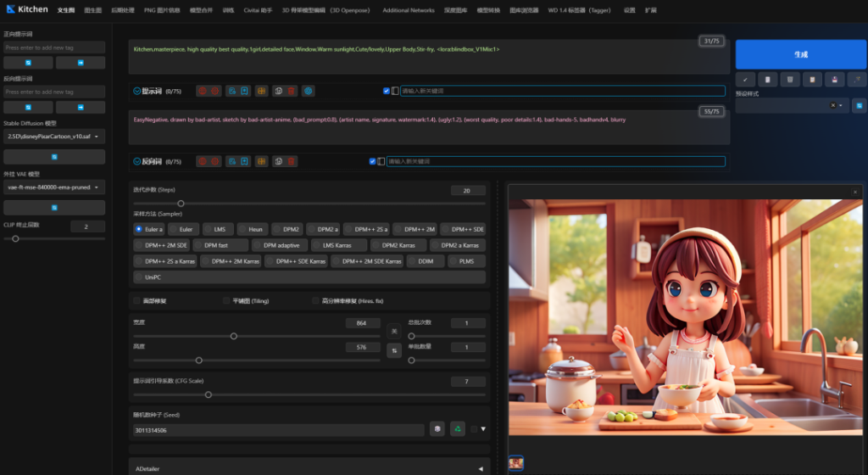Screen dimensions: 868x475
Task: Switch to the Additional Networks tab
Action: (x=408, y=10)
